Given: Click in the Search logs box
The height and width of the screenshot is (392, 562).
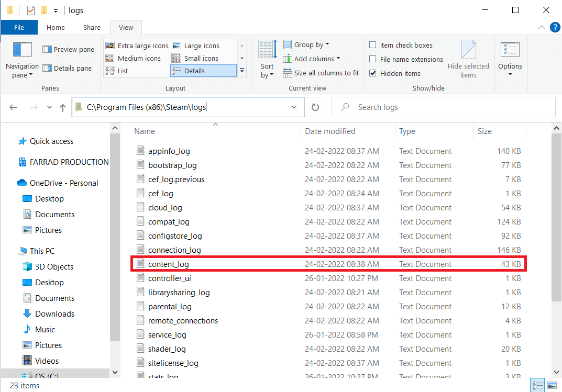Looking at the screenshot, I should [443, 107].
